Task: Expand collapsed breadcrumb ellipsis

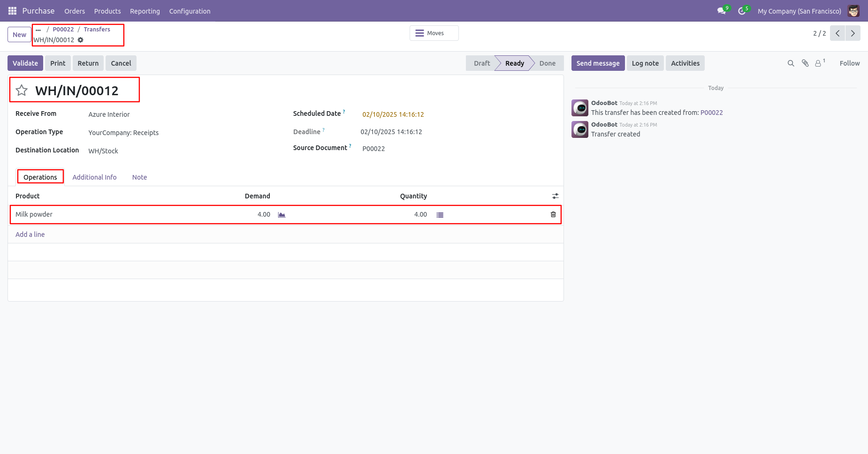Action: [38, 30]
